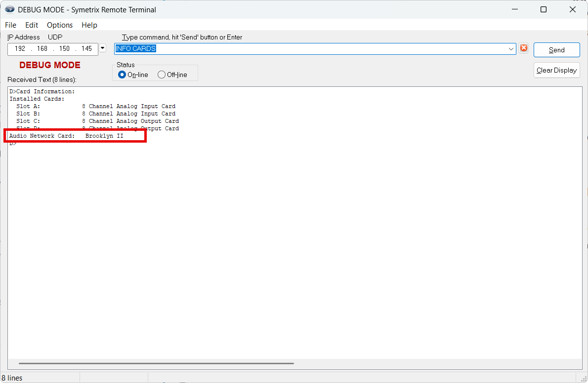
Task: Click the red clear command icon
Action: point(523,48)
